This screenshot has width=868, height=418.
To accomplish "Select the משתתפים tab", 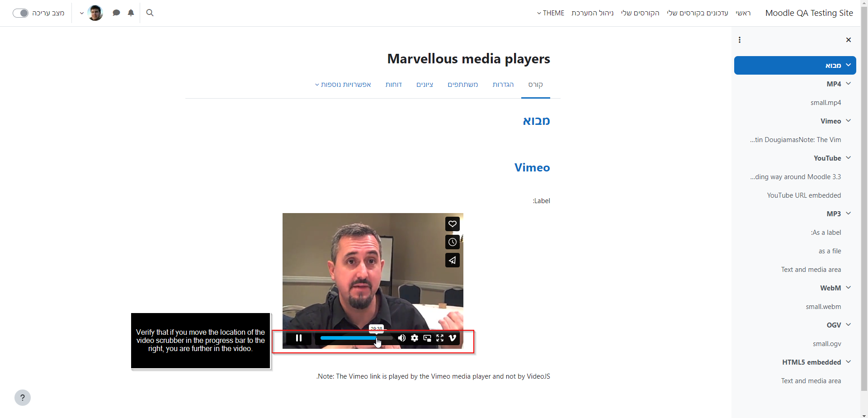I will click(x=463, y=85).
